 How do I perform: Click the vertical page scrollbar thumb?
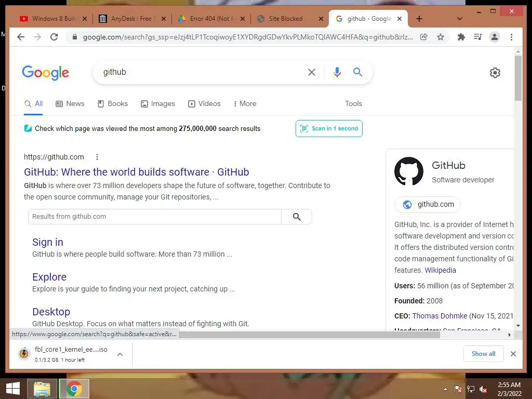[518, 78]
